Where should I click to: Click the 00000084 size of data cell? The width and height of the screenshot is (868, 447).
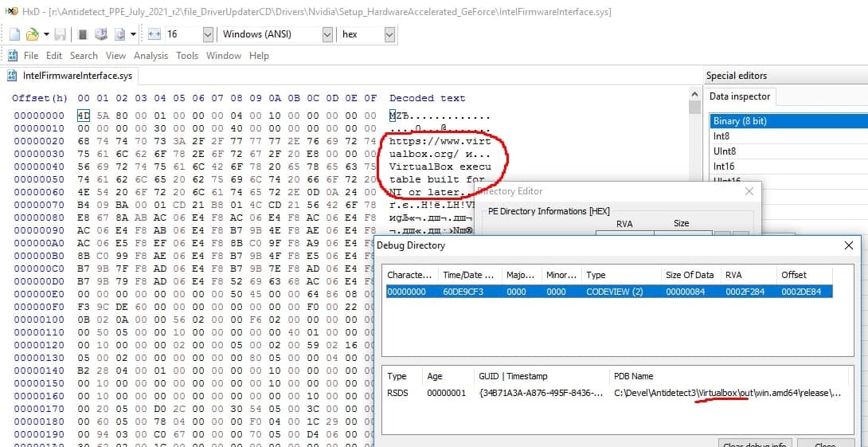click(x=686, y=292)
